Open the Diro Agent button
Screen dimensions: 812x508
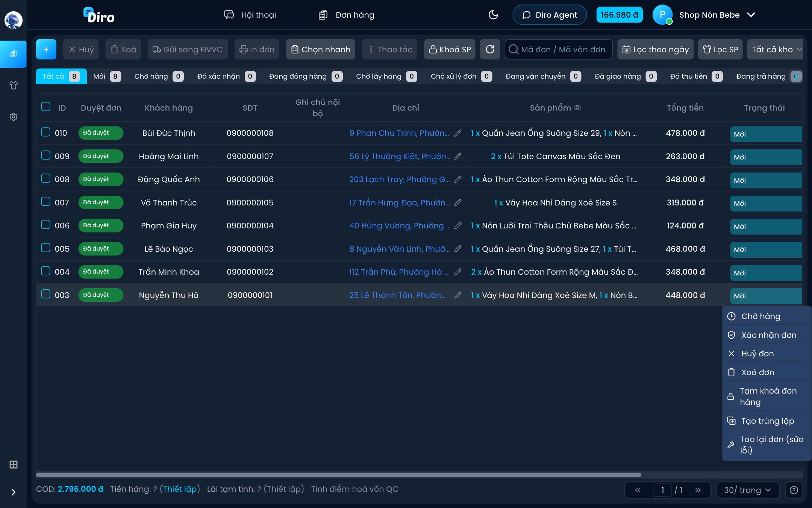click(x=550, y=15)
